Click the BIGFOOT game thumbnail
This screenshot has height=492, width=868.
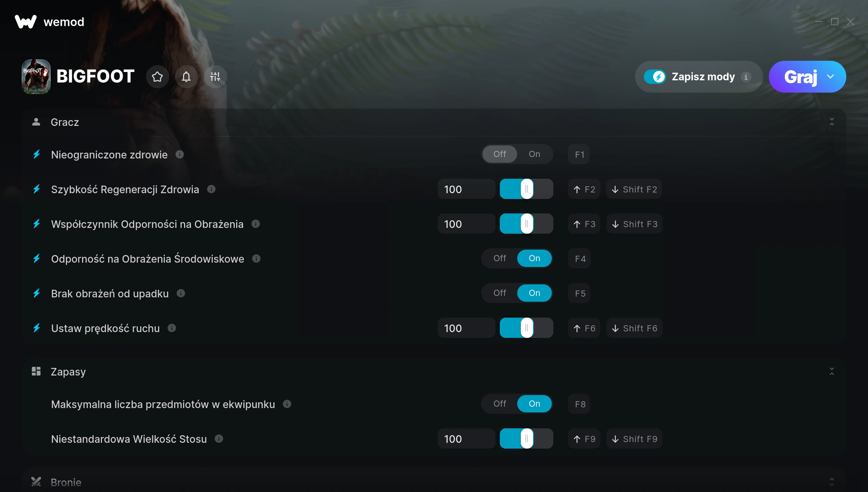pos(36,77)
